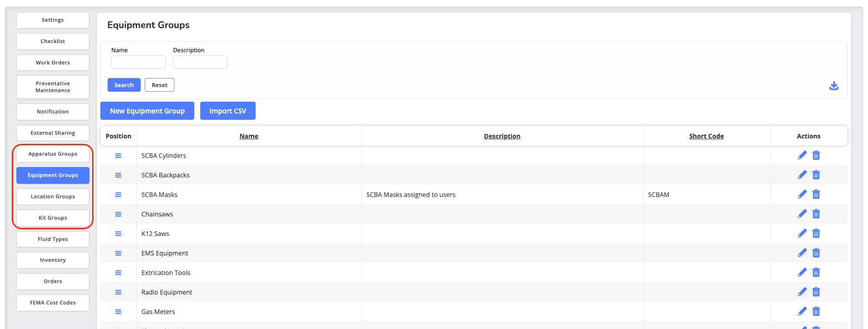
Task: Open External Sharing section
Action: tap(53, 133)
